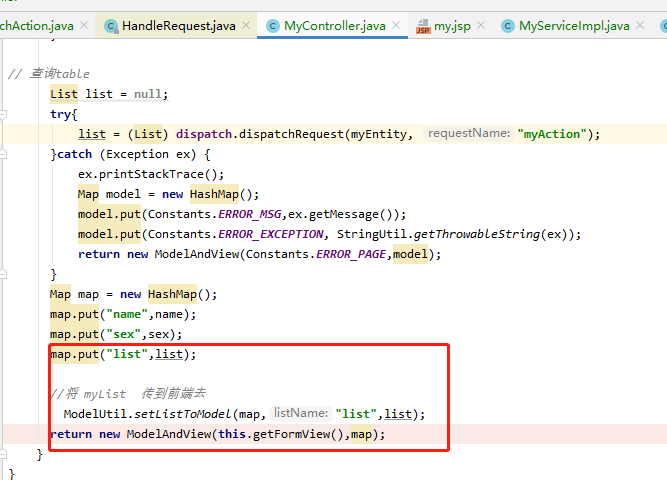Click 'dispatchRequest' method call
This screenshot has width=667, height=480.
pos(291,134)
